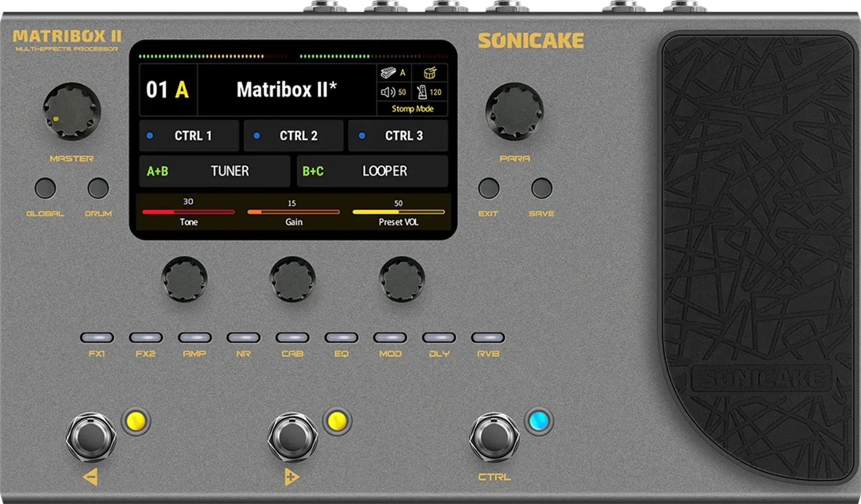The image size is (861, 504).
Task: Adjust the yellow Preset VOL slider
Action: point(398,212)
